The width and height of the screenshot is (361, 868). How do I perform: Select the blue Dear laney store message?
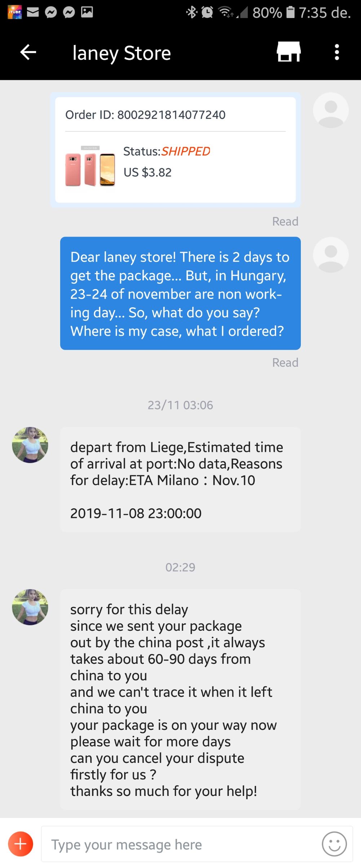pos(180,293)
